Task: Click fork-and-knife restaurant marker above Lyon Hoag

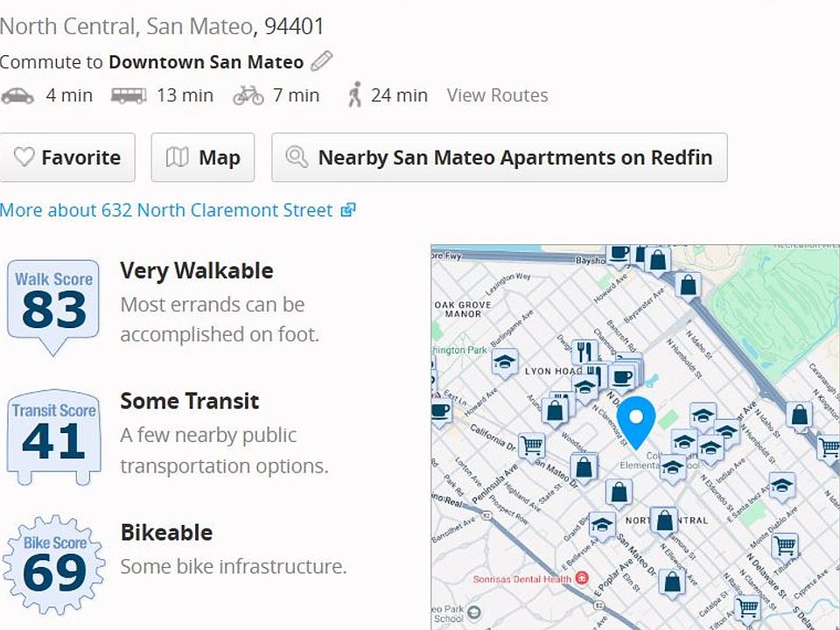Action: 584,353
